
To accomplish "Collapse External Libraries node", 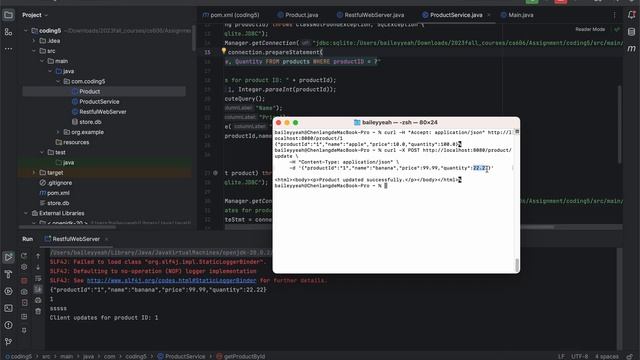I will point(26,213).
